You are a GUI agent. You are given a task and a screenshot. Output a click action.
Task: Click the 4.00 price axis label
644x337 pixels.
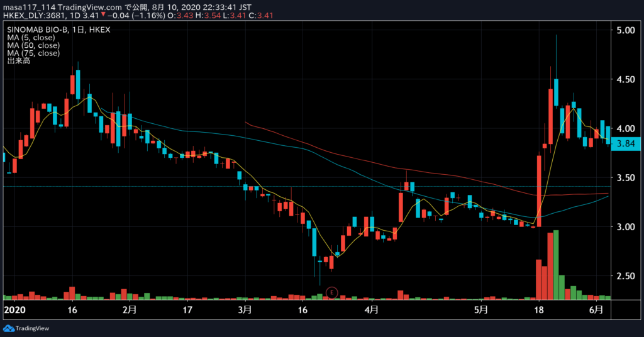pyautogui.click(x=626, y=128)
